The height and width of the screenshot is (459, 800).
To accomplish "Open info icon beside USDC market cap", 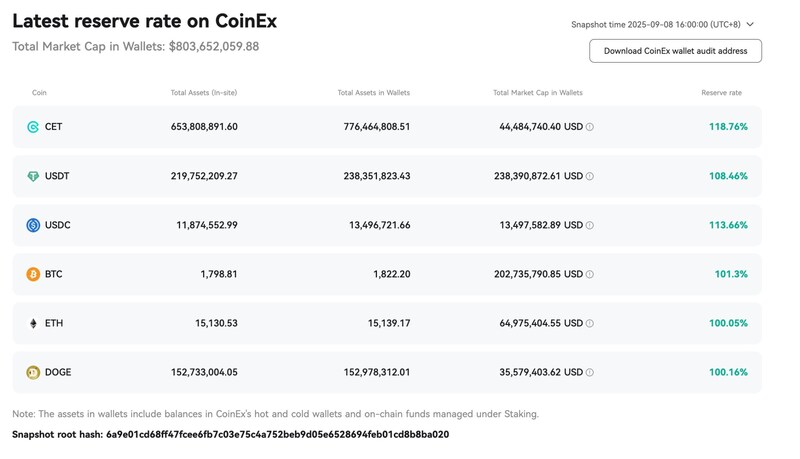I will (590, 225).
